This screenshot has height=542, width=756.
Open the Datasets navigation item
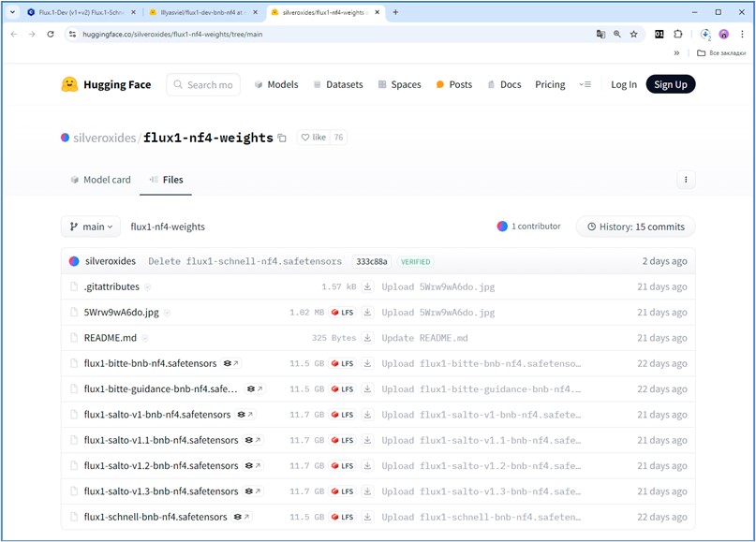pos(337,84)
